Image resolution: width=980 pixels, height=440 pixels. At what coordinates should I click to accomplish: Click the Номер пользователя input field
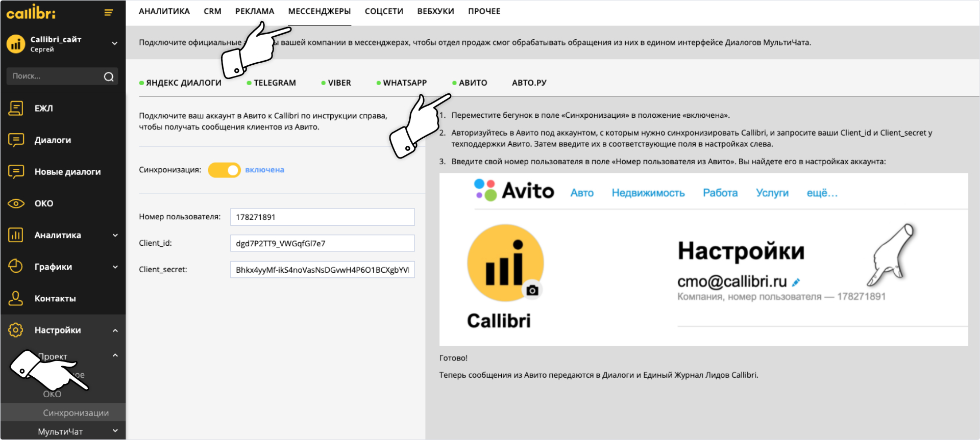322,217
